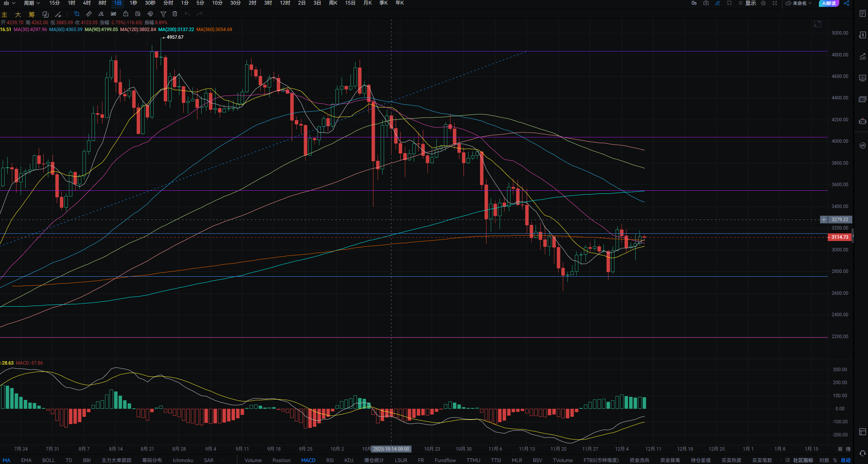Expand the 周期 period dropdown
Image resolution: width=868 pixels, height=464 pixels.
pyautogui.click(x=31, y=3)
